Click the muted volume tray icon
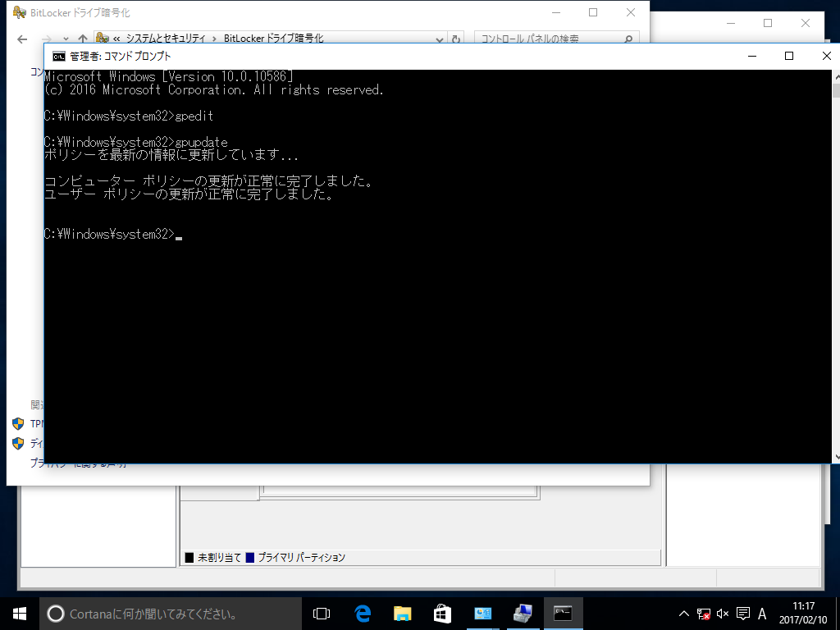The image size is (840, 630). 723,614
